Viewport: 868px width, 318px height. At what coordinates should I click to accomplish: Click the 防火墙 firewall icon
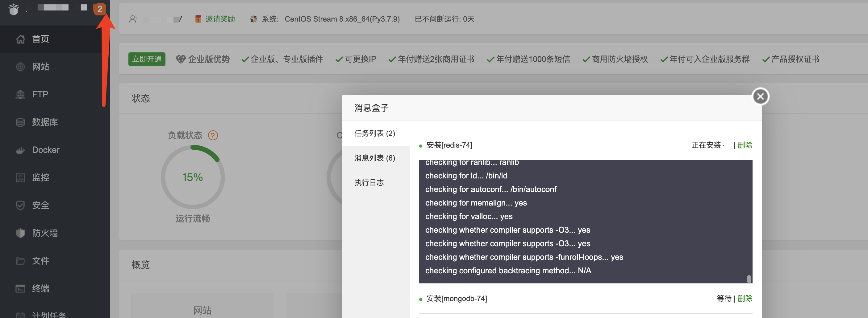21,233
